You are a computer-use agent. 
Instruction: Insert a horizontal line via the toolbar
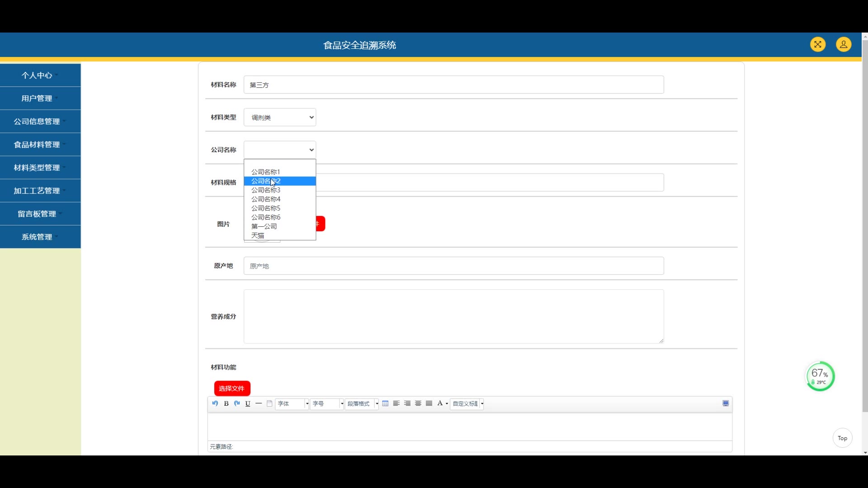point(259,404)
